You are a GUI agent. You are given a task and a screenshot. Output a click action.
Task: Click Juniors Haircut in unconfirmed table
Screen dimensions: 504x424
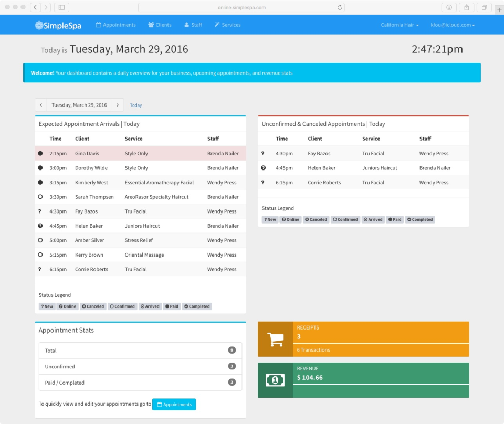coord(380,168)
